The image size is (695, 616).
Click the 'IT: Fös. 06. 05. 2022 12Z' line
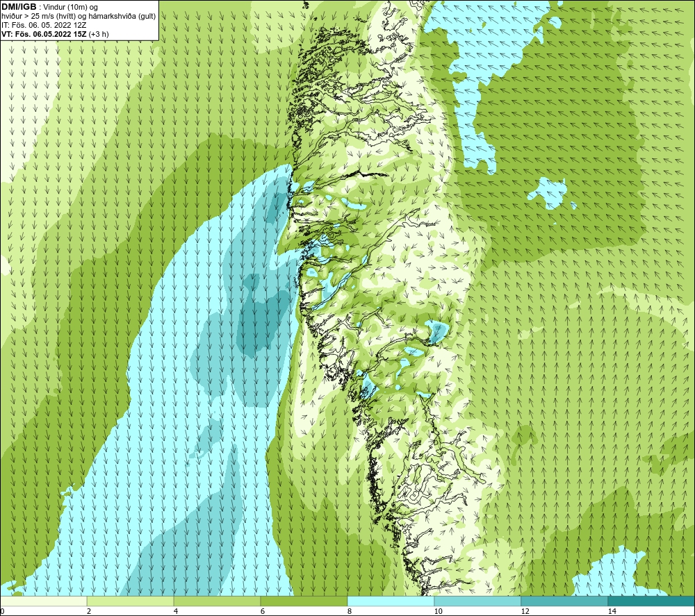[44, 25]
